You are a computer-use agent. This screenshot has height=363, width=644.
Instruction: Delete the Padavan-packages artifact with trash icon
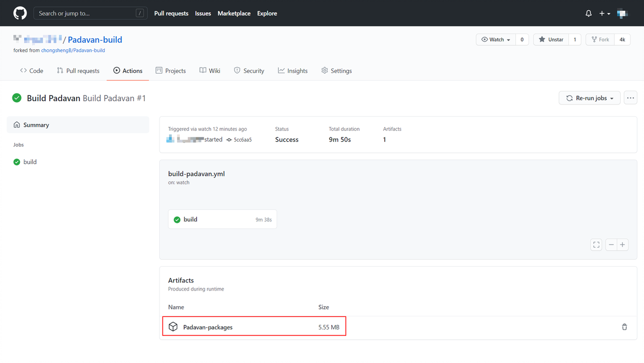click(x=625, y=327)
